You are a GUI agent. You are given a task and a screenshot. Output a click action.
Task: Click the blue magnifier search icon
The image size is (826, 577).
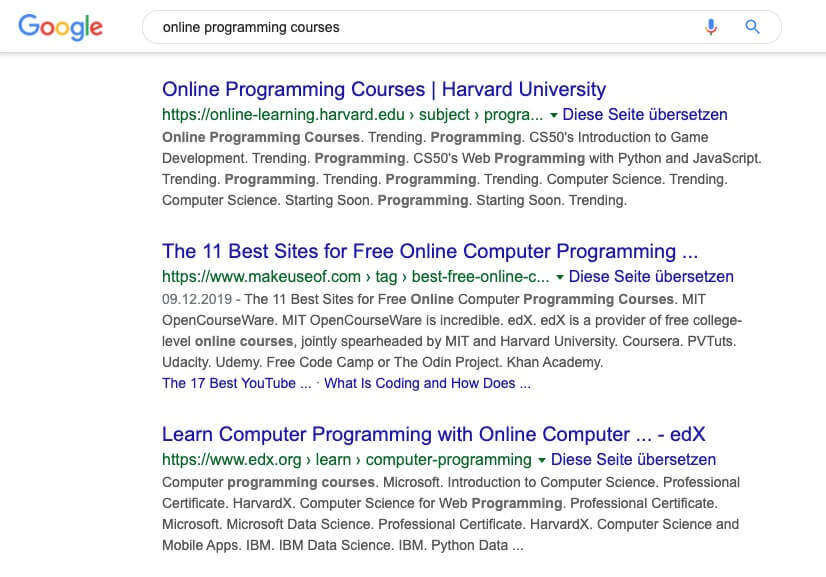752,27
